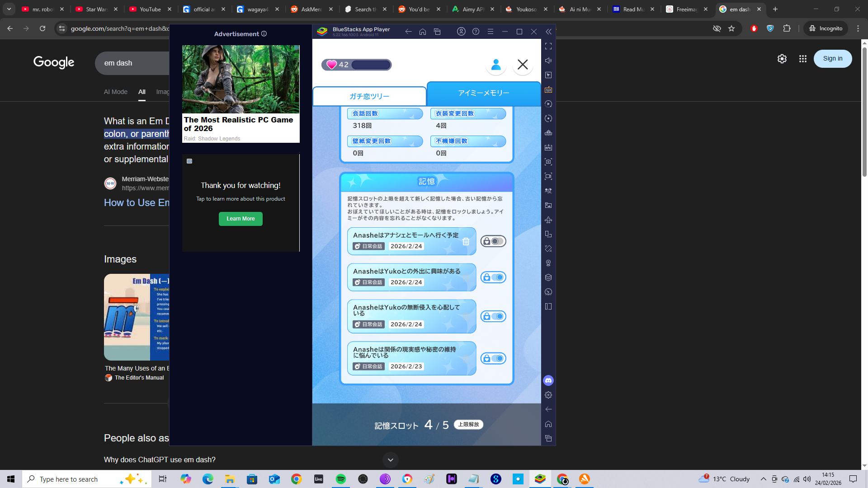The width and height of the screenshot is (868, 488).
Task: Switch to ガチ恋ツリー tab
Action: [x=369, y=96]
